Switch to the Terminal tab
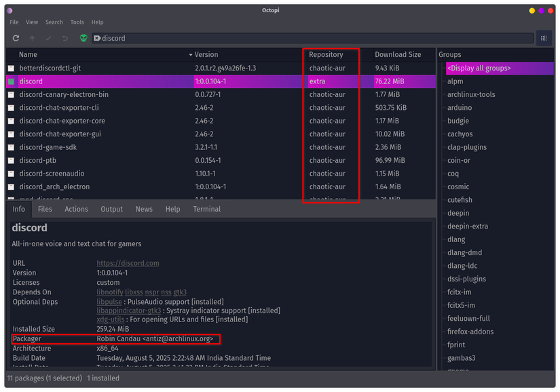560x392 pixels. coord(206,209)
